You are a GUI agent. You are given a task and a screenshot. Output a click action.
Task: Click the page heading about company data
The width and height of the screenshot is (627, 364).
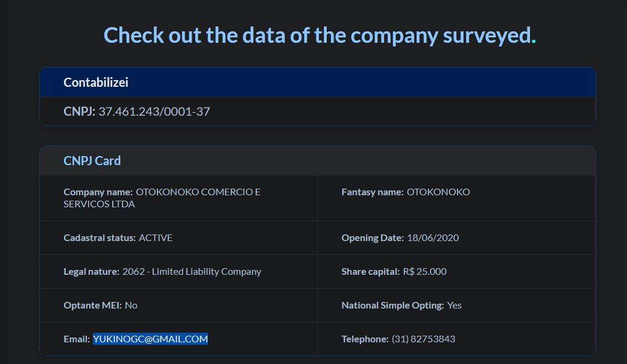(320, 35)
